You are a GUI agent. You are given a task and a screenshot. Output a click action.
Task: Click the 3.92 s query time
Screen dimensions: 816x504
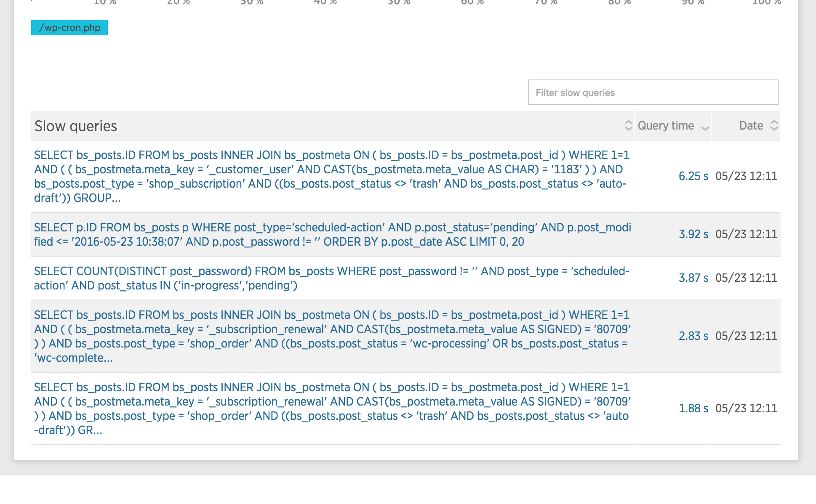[x=693, y=234]
